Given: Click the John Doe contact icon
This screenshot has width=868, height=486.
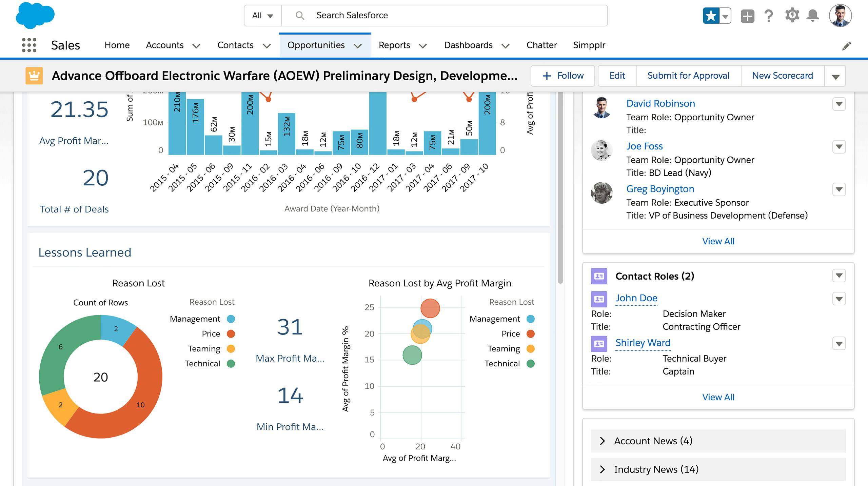Looking at the screenshot, I should 599,299.
